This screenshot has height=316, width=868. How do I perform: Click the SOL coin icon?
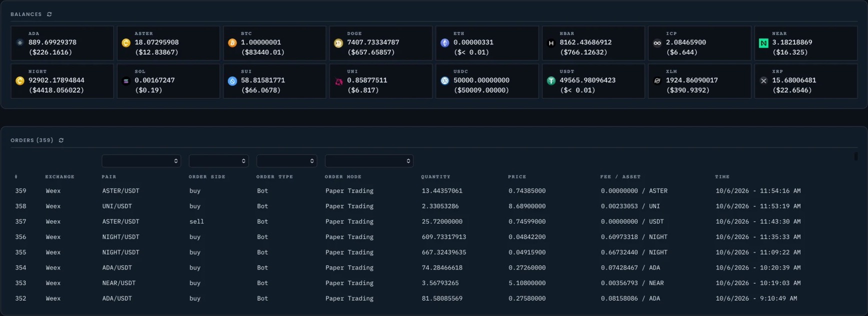click(x=126, y=80)
